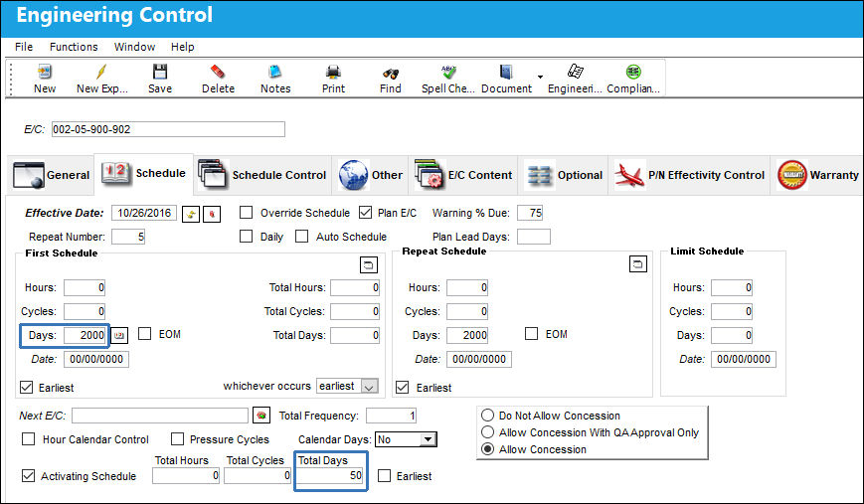Expand the whichever occurs dropdown
This screenshot has height=504, width=864.
tap(370, 387)
